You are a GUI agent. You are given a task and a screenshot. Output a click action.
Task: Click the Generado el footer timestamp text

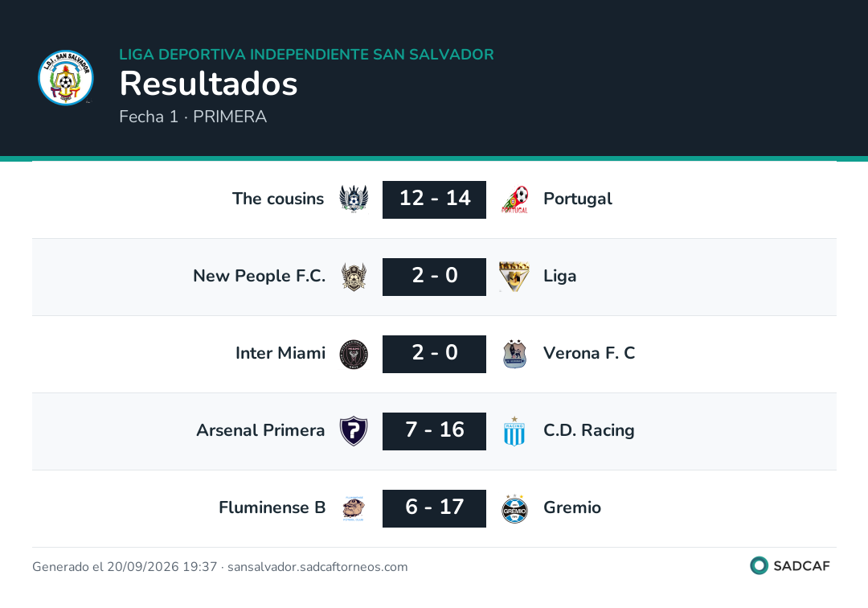click(219, 566)
